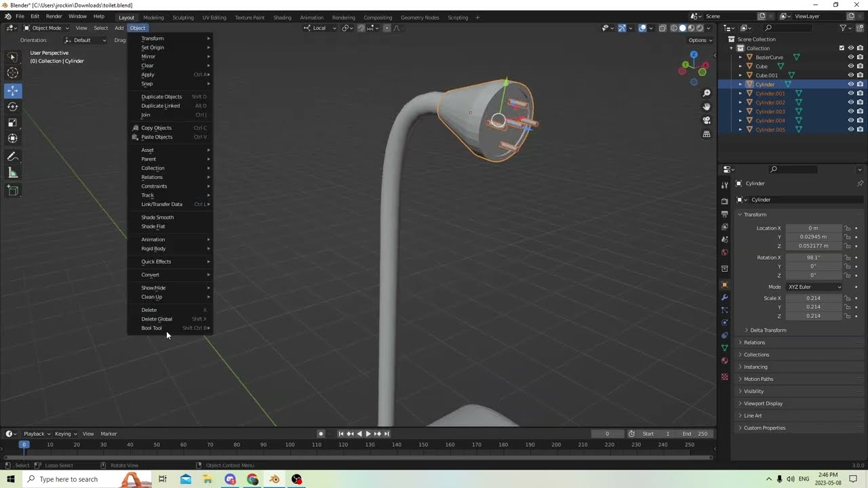Toggle lock on Rotation X

(x=848, y=258)
